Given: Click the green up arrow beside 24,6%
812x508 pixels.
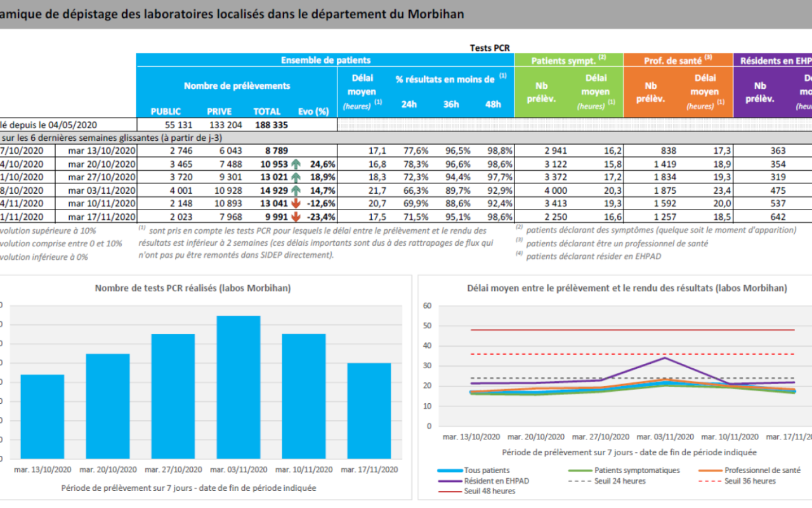Looking at the screenshot, I should (x=296, y=164).
